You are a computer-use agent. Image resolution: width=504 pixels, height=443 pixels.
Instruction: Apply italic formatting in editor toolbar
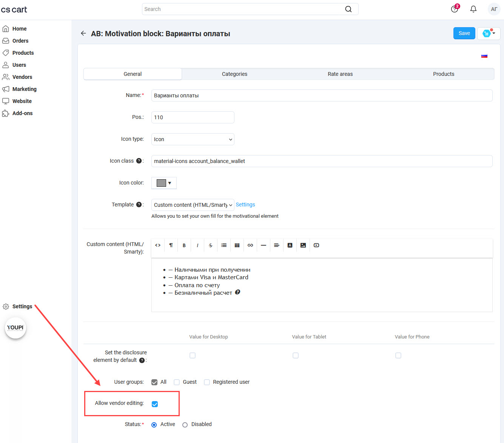click(197, 245)
